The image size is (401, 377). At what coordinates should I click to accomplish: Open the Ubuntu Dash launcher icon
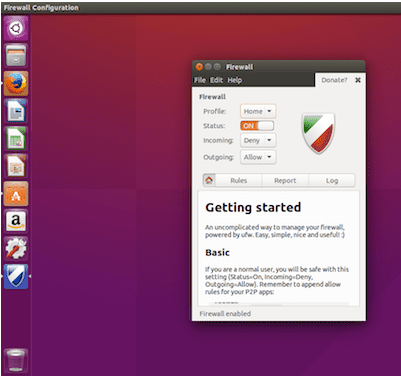coord(16,28)
